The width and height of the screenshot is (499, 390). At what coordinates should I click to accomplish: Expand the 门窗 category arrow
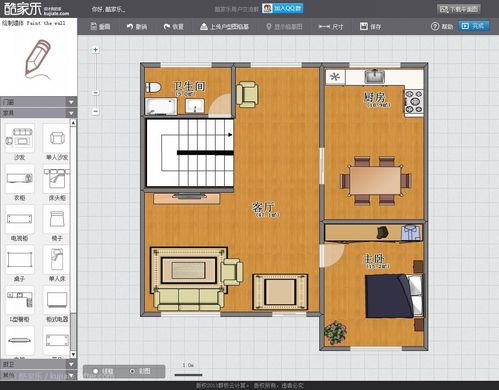71,102
